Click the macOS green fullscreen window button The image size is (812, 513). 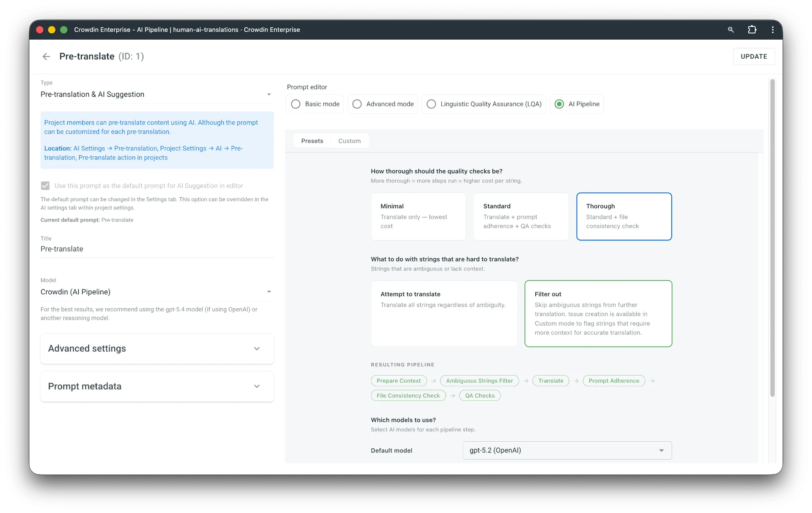pos(64,30)
